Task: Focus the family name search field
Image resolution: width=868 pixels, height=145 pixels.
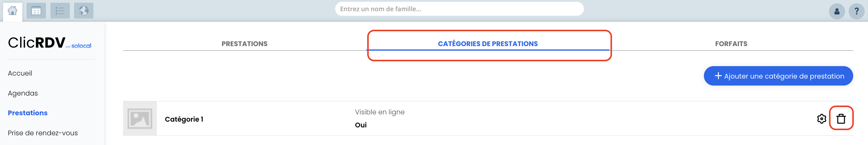Action: [x=459, y=9]
